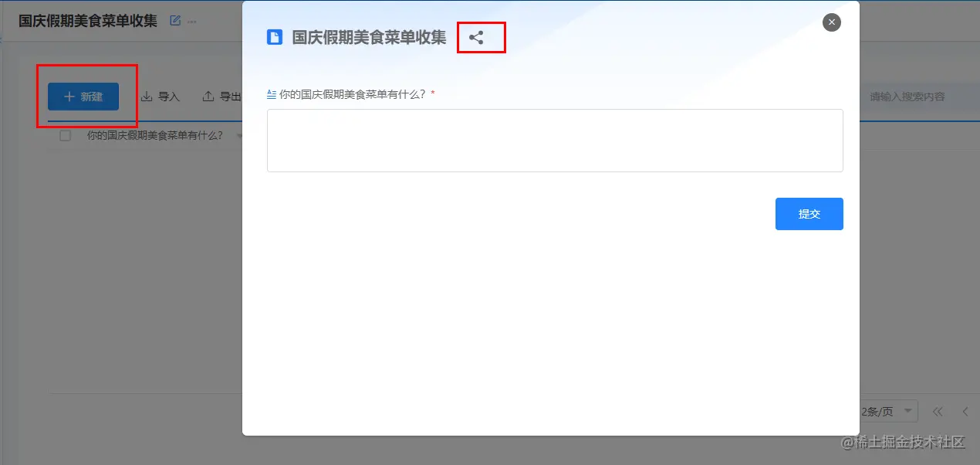The image size is (980, 465).
Task: Click the edit pencil icon next to the page title
Action: (x=175, y=21)
